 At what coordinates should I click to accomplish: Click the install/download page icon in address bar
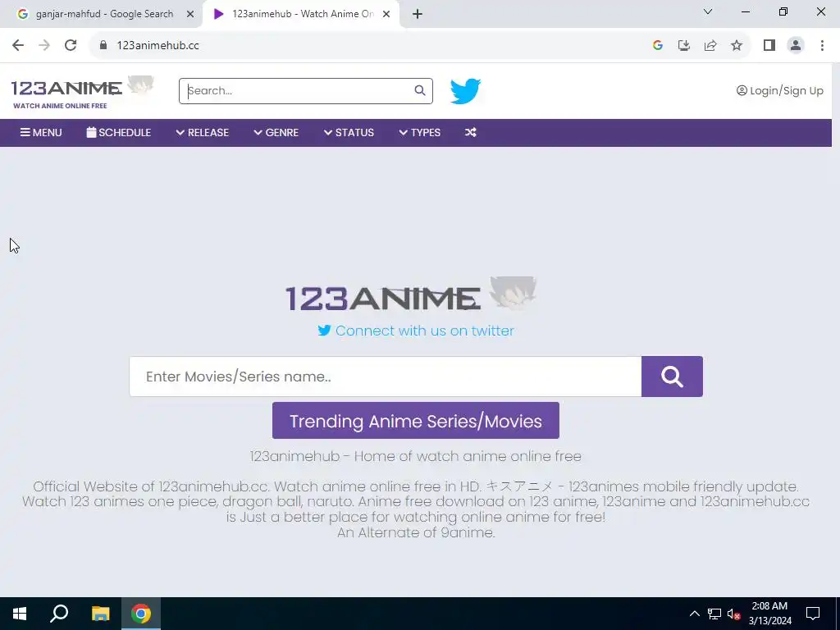coord(684,46)
